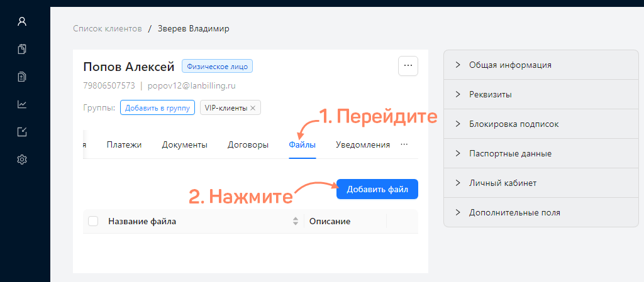The width and height of the screenshot is (644, 282).
Task: Sort by Название файла column arrows
Action: 296,221
